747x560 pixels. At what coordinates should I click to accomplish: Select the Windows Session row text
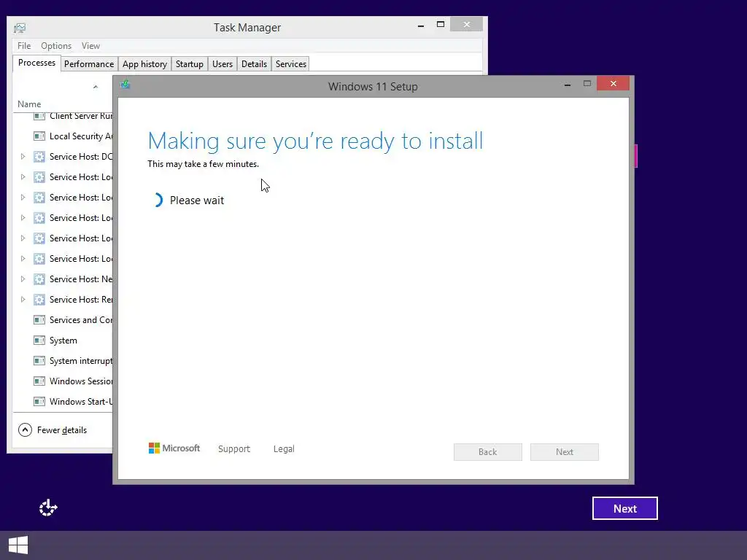(x=81, y=381)
